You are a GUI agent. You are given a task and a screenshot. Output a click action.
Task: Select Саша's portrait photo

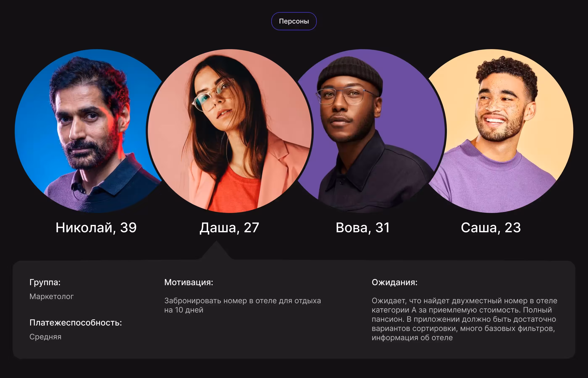coord(501,131)
